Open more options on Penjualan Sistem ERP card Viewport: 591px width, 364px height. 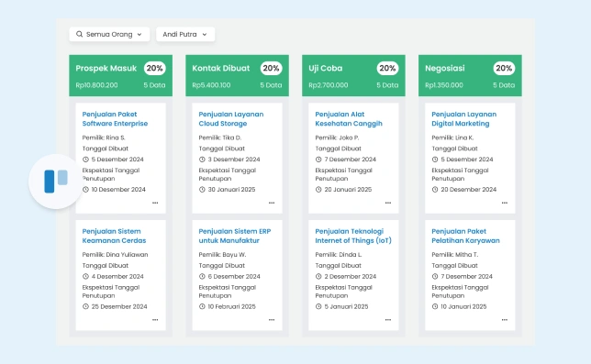pos(272,320)
